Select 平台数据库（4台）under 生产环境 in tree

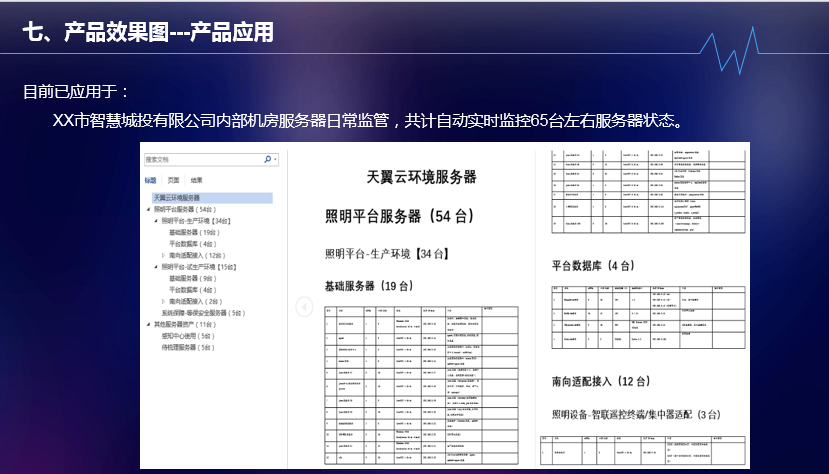(x=193, y=244)
